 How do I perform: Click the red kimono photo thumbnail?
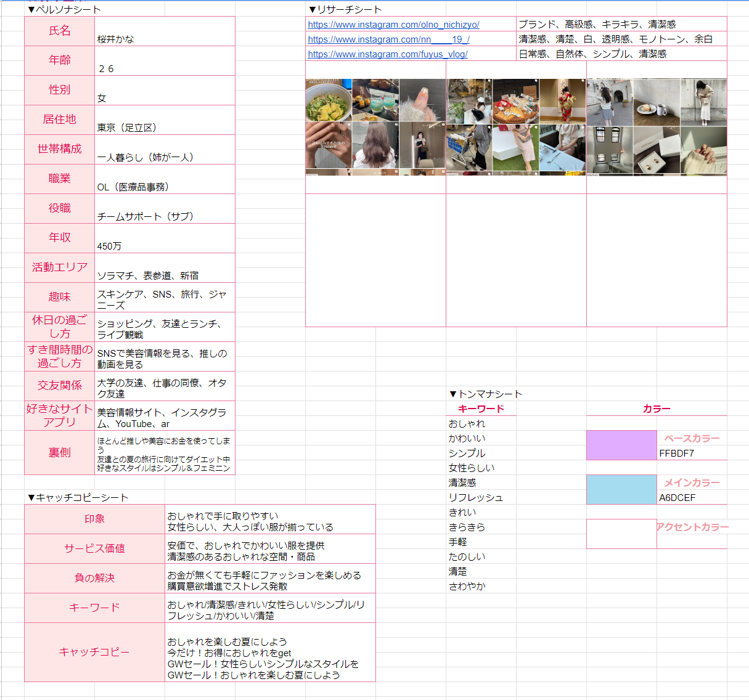563,102
